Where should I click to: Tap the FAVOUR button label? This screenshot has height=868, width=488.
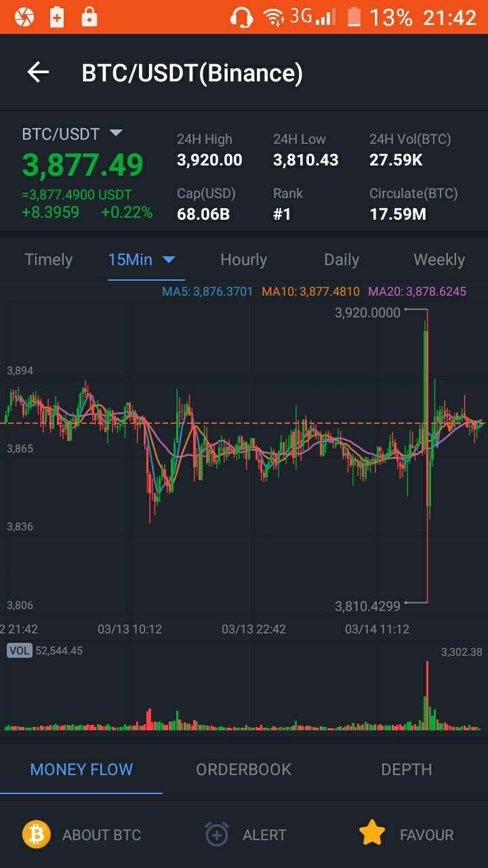pyautogui.click(x=426, y=835)
